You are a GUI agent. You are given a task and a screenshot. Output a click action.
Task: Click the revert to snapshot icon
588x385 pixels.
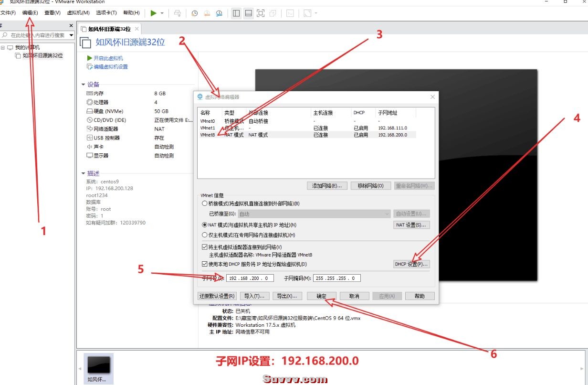[207, 13]
